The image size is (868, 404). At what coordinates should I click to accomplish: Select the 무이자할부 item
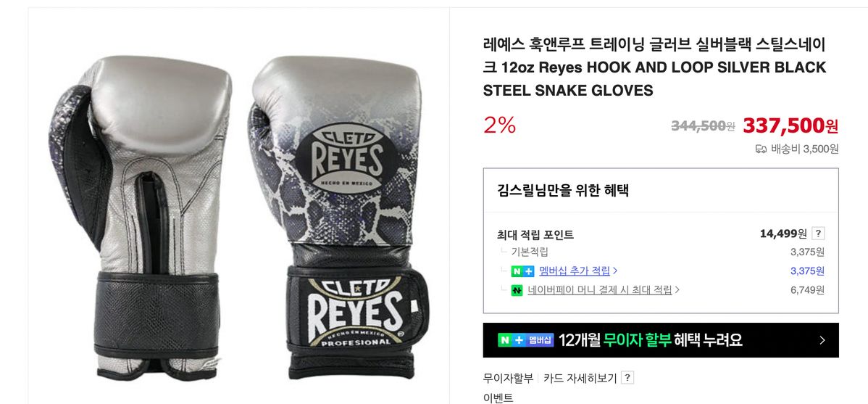tap(508, 378)
